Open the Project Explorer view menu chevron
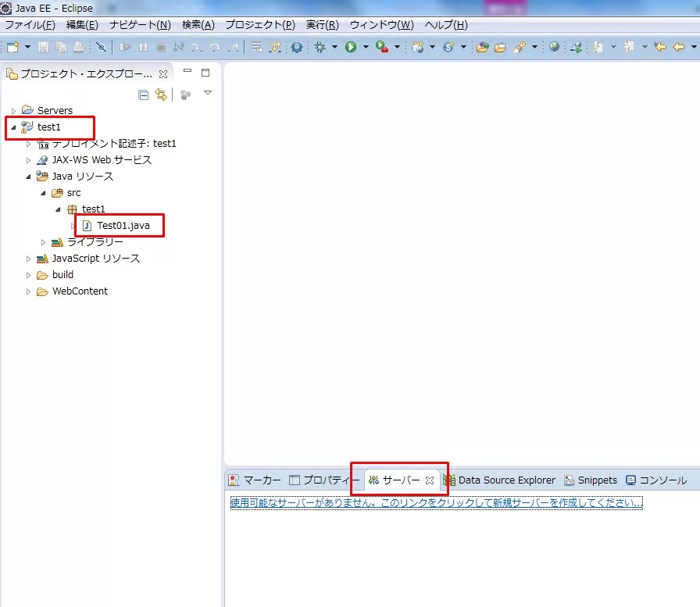 click(208, 92)
